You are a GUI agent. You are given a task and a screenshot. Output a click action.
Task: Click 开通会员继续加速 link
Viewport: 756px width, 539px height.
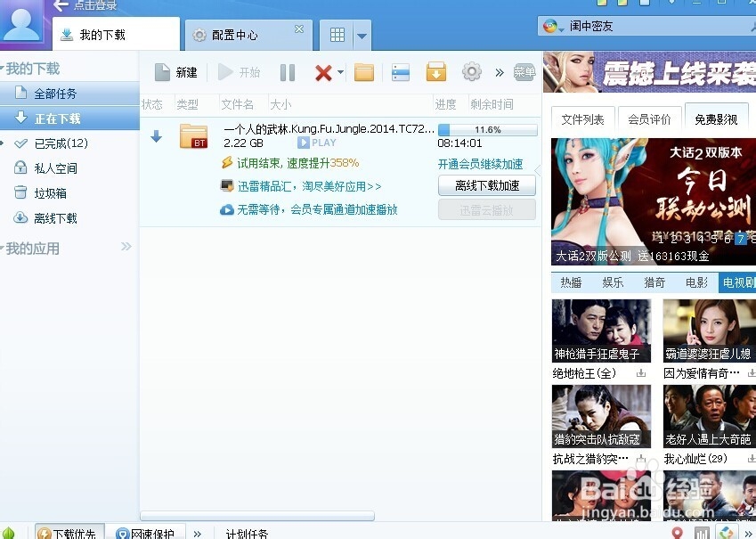pos(480,165)
